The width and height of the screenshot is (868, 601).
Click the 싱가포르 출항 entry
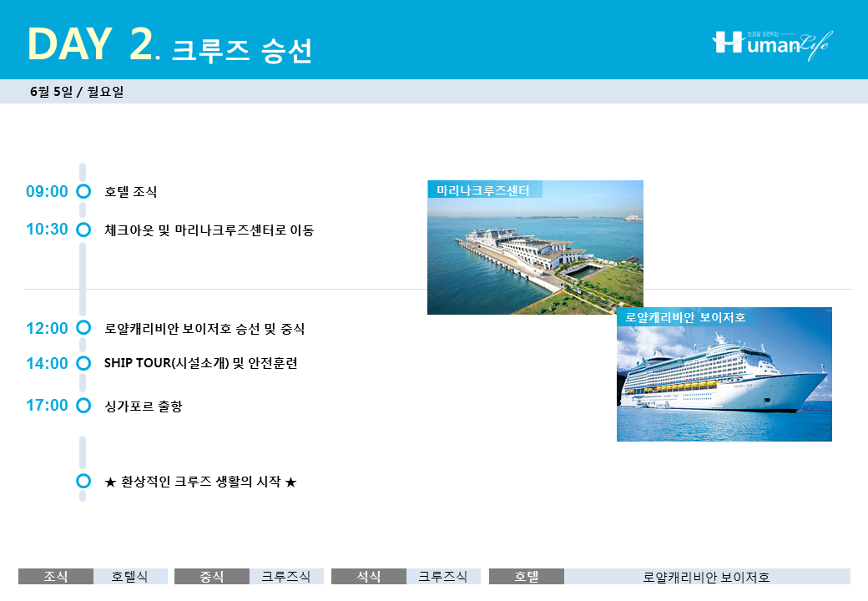(x=144, y=407)
